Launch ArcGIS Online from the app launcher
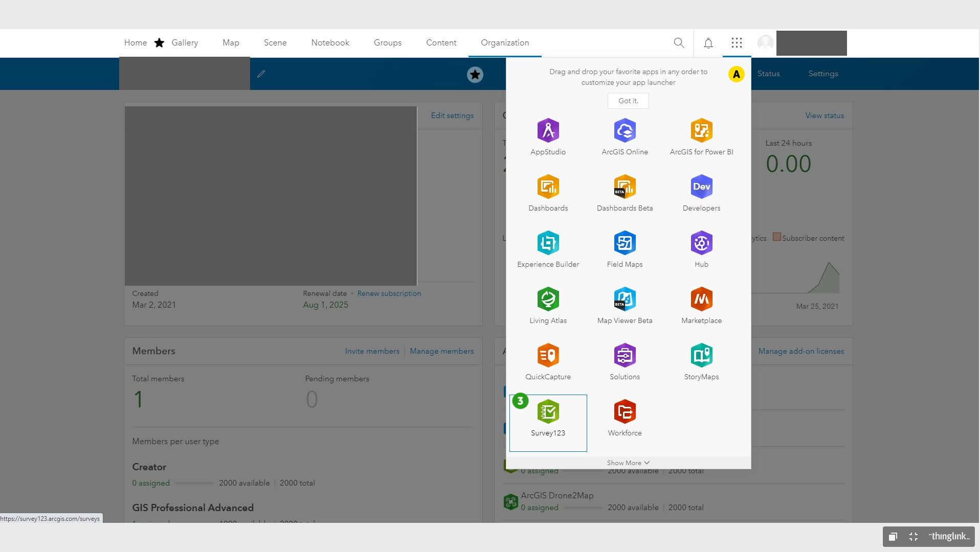The width and height of the screenshot is (980, 552). coord(625,137)
